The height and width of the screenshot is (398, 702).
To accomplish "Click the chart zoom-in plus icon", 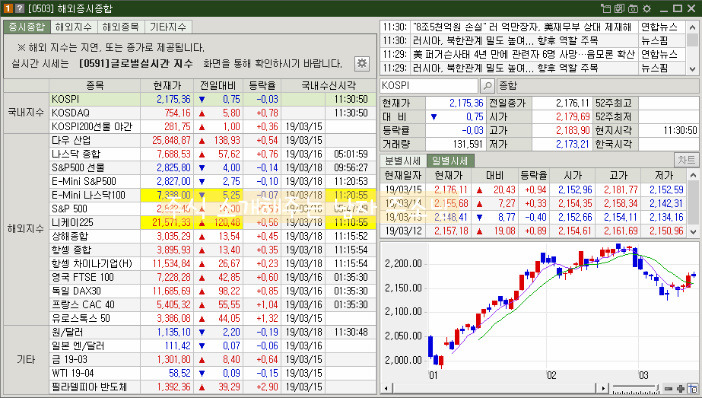I will coord(681,389).
